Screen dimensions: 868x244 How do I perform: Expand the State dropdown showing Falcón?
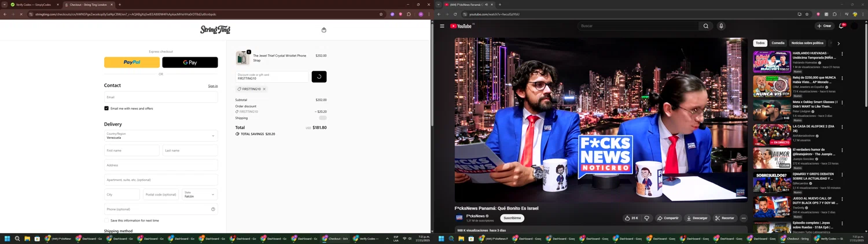tap(200, 194)
